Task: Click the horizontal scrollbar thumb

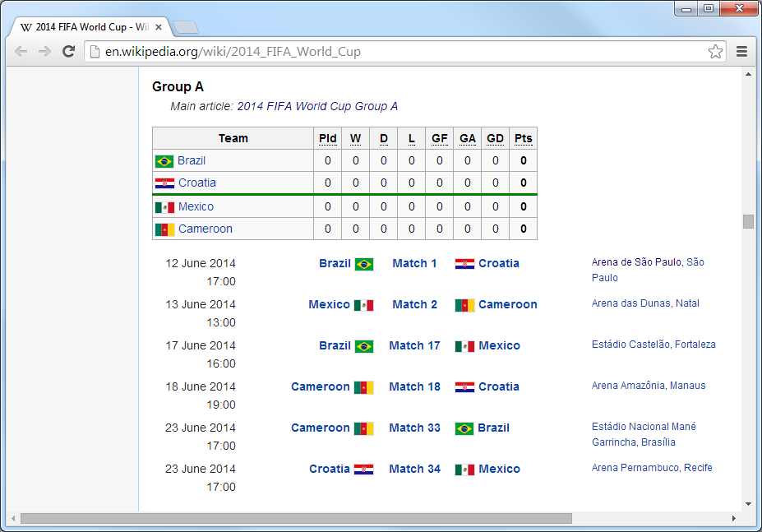Action: pos(296,518)
